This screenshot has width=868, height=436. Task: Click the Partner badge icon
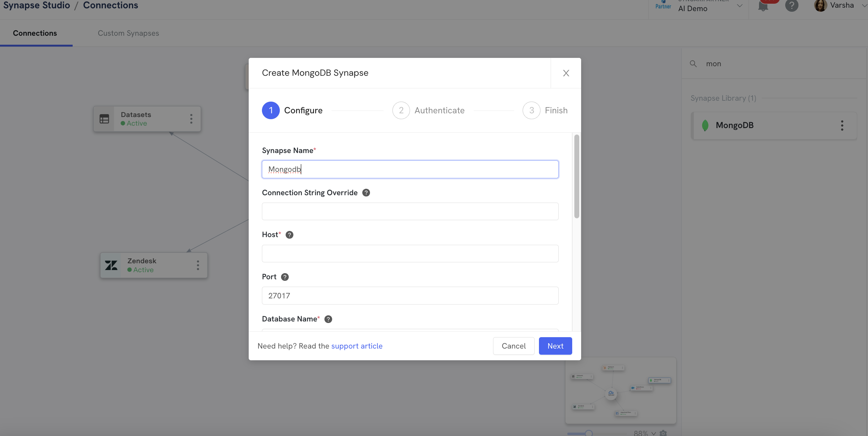point(663,5)
